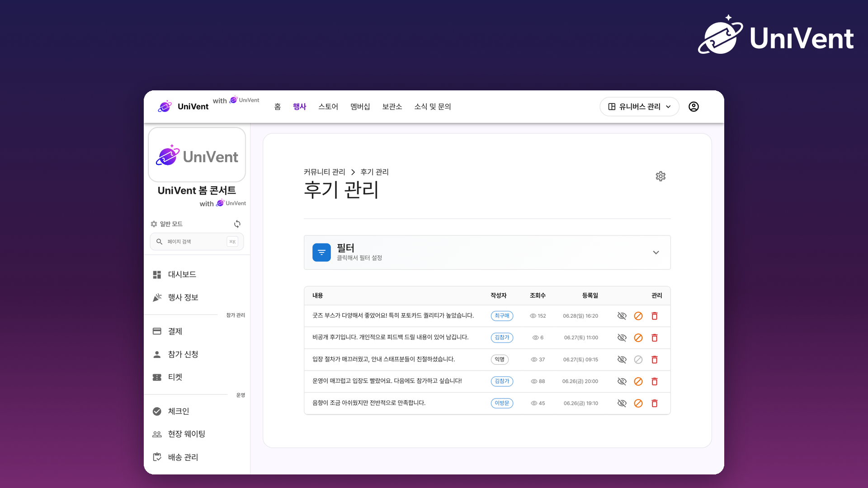The width and height of the screenshot is (868, 488).
Task: Click the mode switch refresh icon
Action: click(237, 224)
